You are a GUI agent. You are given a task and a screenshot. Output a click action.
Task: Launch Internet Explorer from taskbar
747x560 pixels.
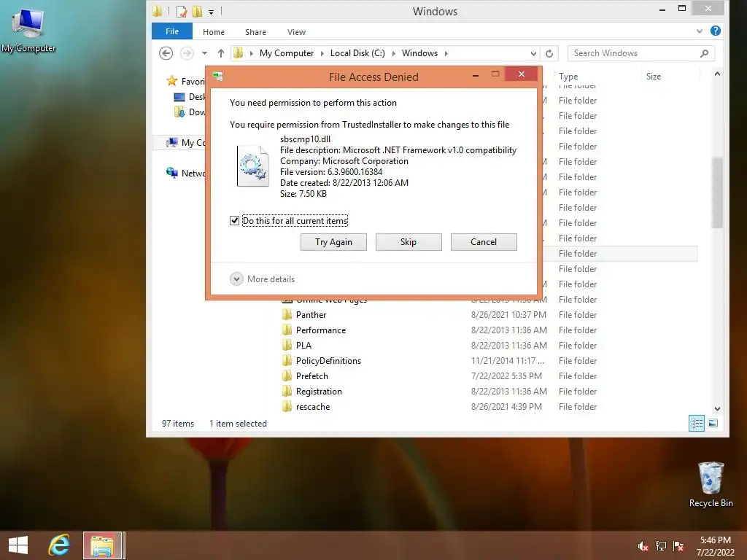[x=59, y=545]
